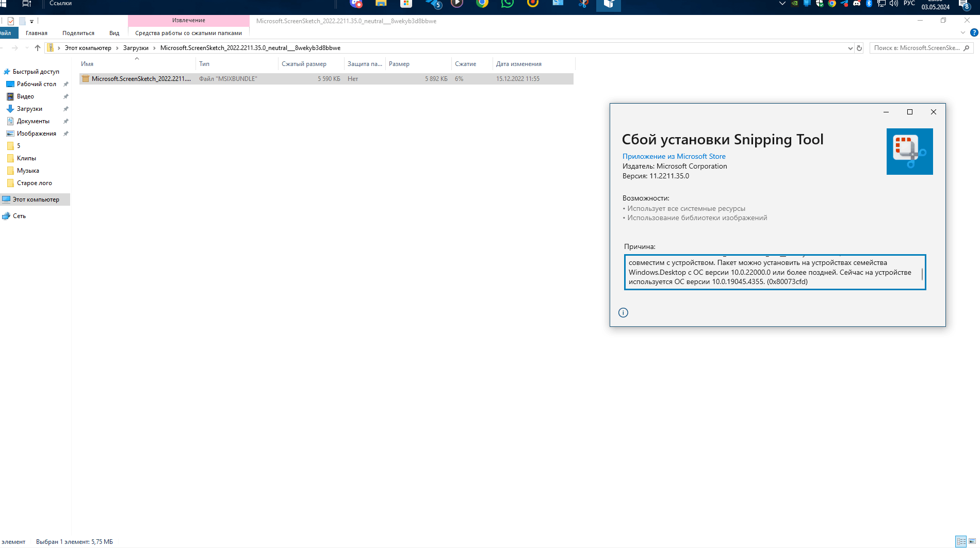Open Explorer help question mark icon

[x=974, y=32]
